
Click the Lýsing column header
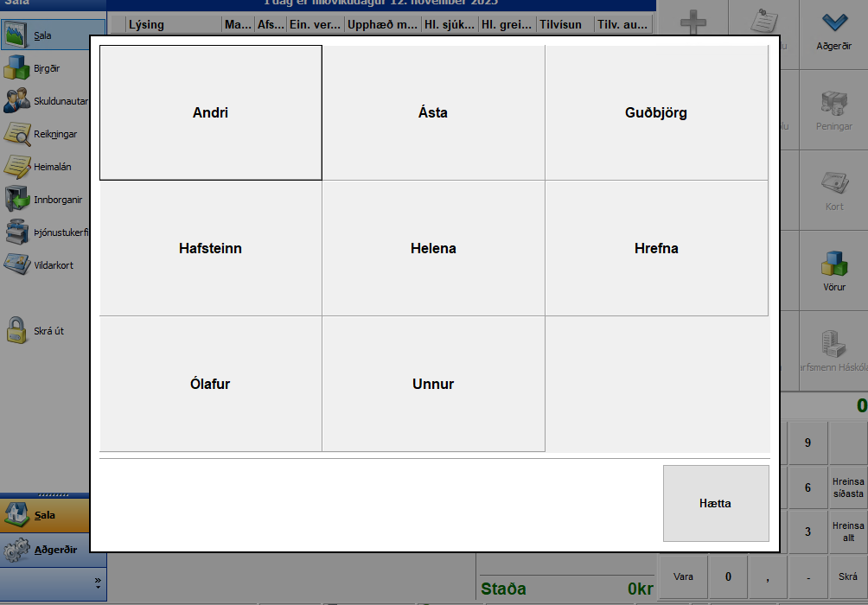146,25
